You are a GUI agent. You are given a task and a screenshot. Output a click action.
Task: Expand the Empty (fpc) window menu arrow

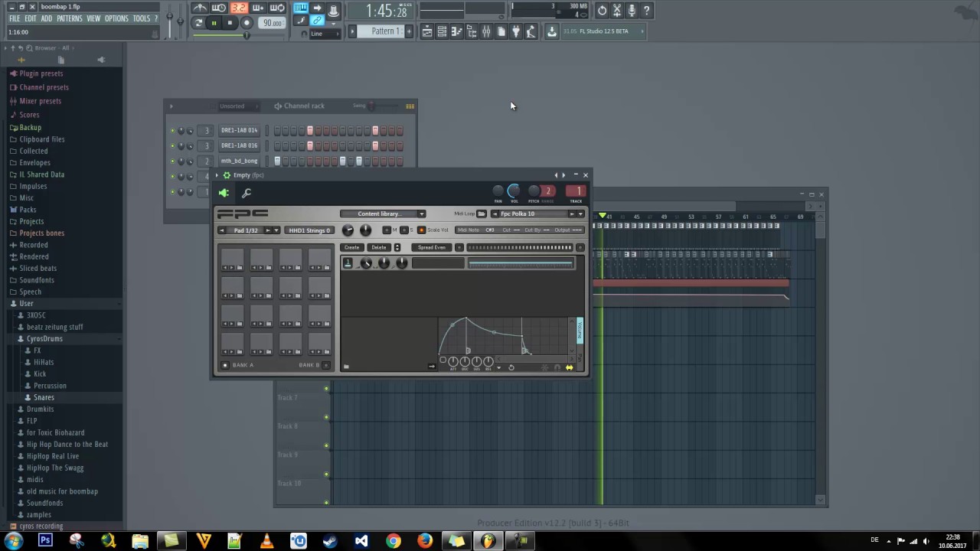[217, 175]
